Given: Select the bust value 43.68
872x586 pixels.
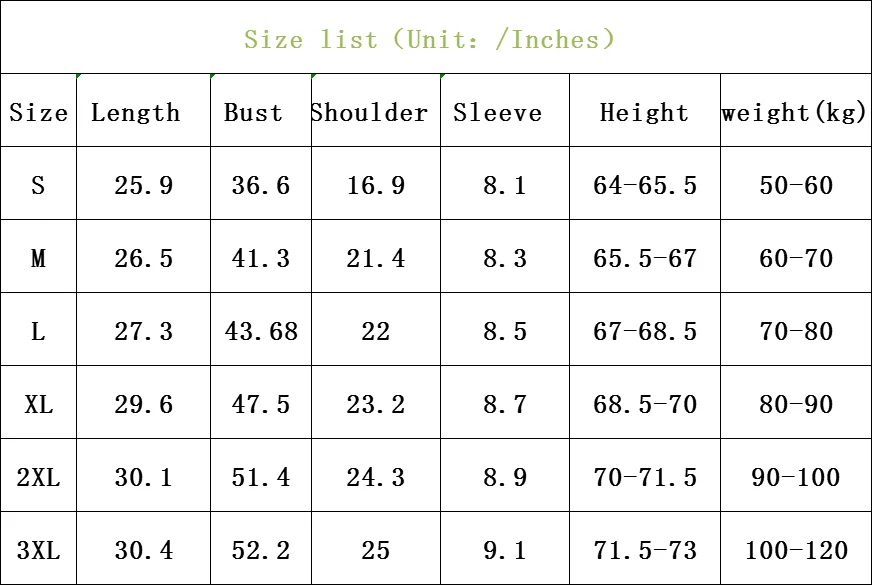Looking at the screenshot, I should pyautogui.click(x=261, y=331).
